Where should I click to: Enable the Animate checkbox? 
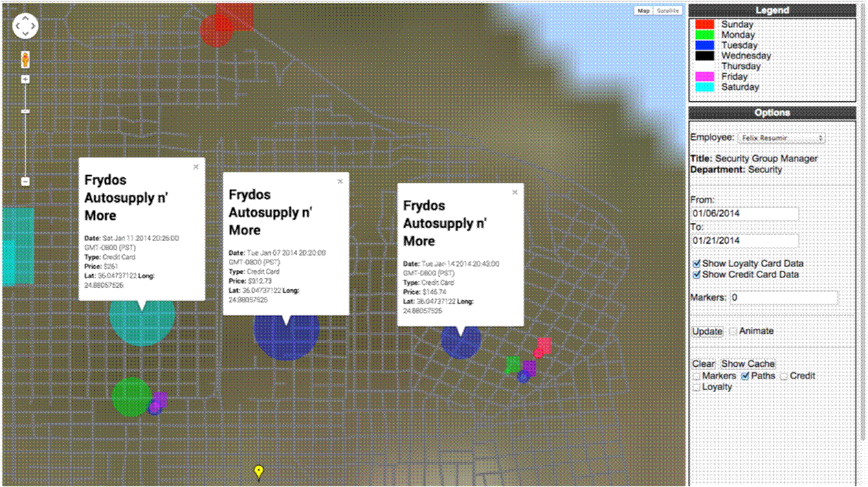(x=733, y=331)
